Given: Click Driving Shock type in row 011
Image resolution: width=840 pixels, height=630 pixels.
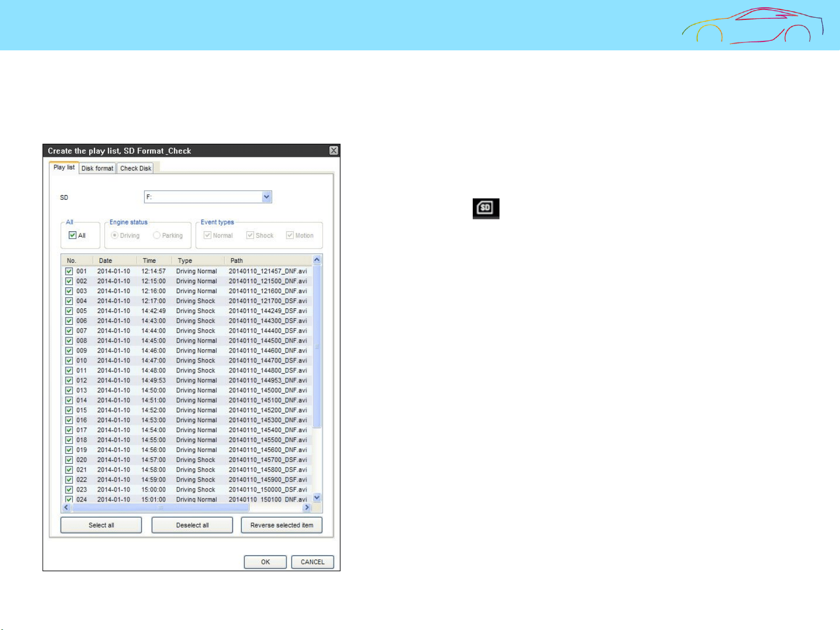Looking at the screenshot, I should (x=196, y=370).
